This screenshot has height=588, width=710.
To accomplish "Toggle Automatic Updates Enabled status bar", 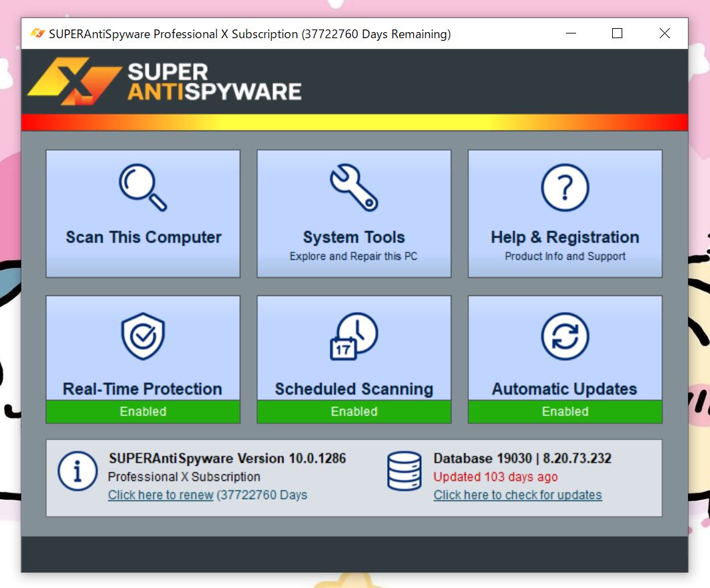I will [565, 411].
